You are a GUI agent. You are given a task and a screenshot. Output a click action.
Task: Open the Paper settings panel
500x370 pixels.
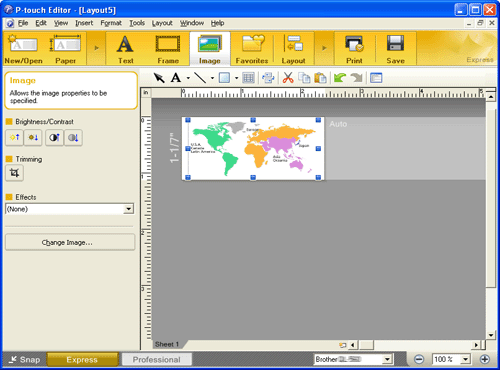coord(66,49)
